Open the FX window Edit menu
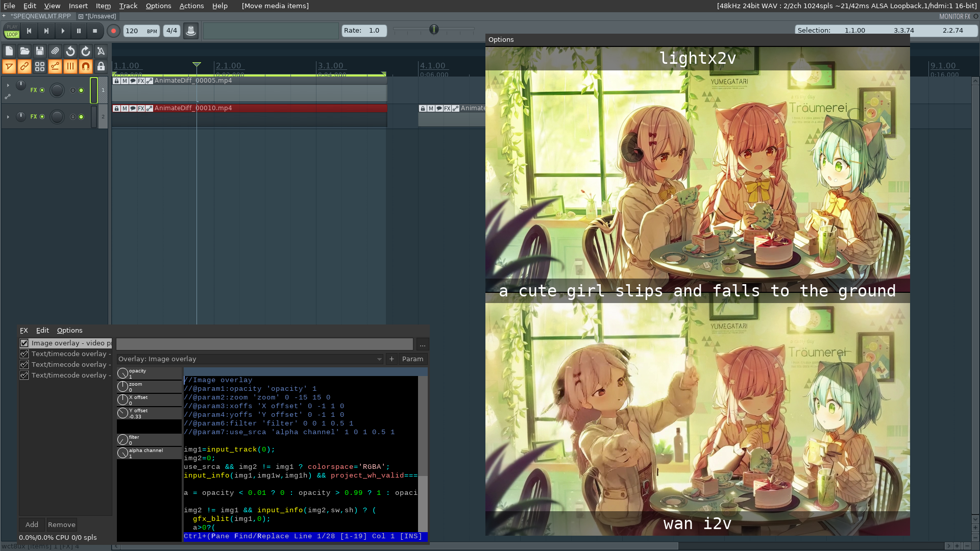Viewport: 980px width, 551px height. (42, 331)
